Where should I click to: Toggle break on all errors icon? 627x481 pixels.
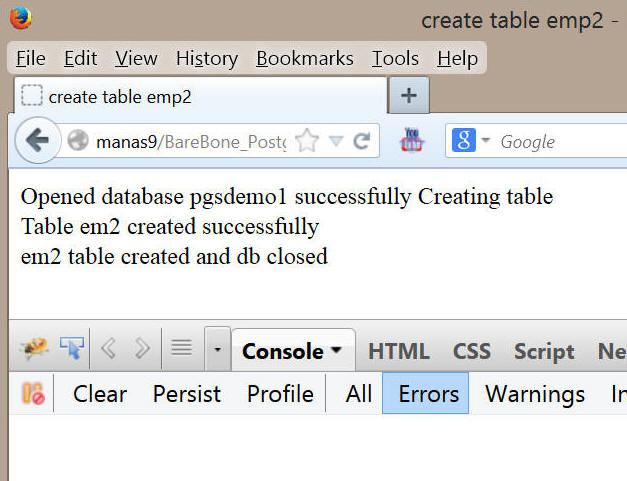point(33,395)
